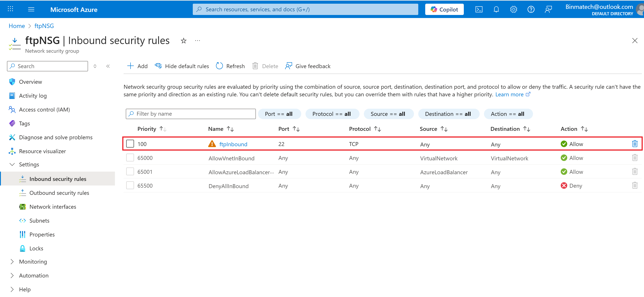The height and width of the screenshot is (297, 644).
Task: Check the priority 100 rule checkbox
Action: tap(130, 144)
